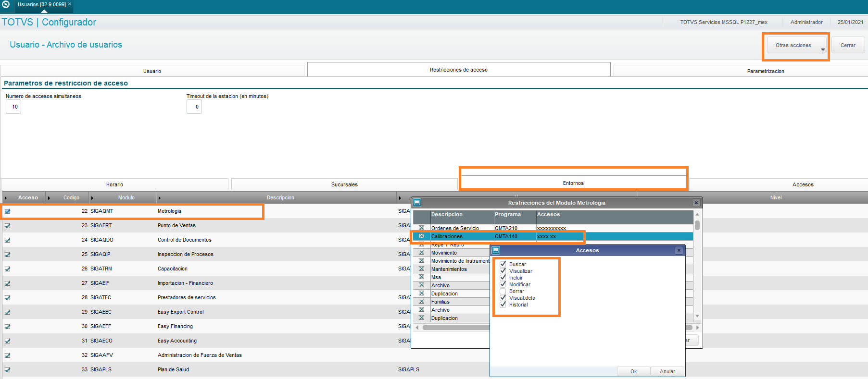Click the X mark icon beside Movimiento de Instrument

421,260
